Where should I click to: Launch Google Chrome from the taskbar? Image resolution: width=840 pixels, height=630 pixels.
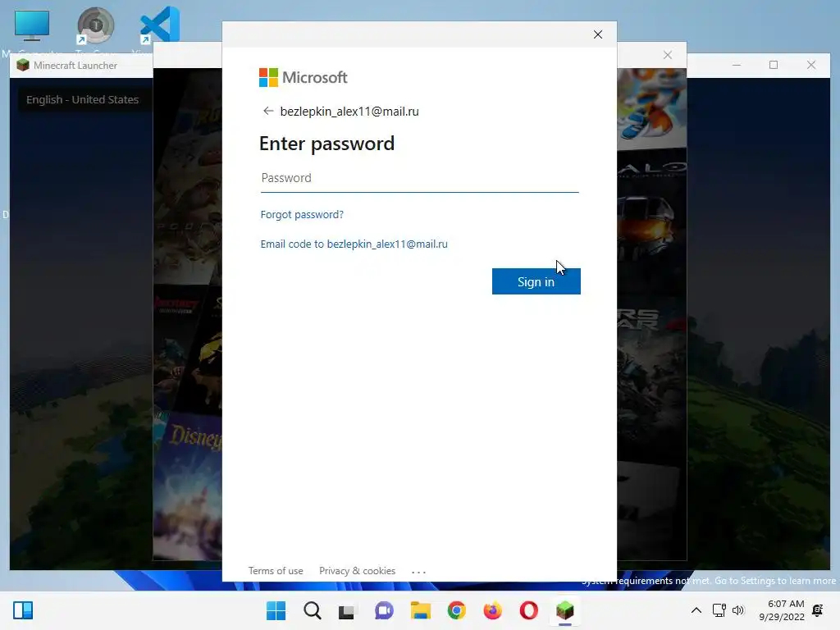pos(456,610)
